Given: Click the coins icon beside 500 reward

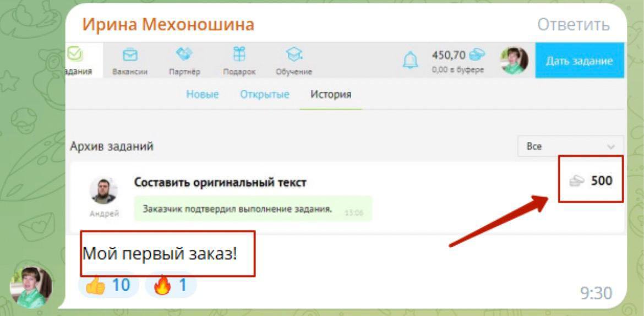Looking at the screenshot, I should [577, 181].
